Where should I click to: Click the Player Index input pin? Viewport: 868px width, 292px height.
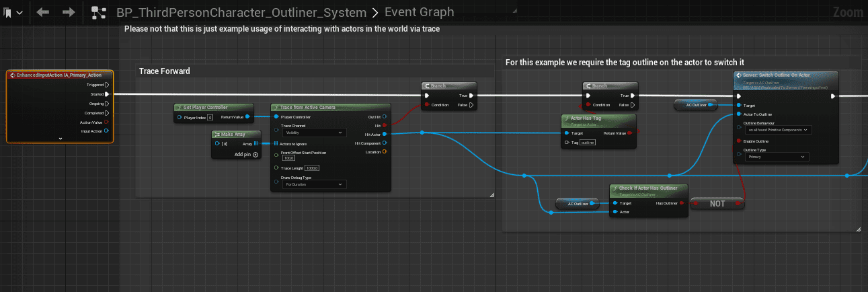tap(180, 118)
